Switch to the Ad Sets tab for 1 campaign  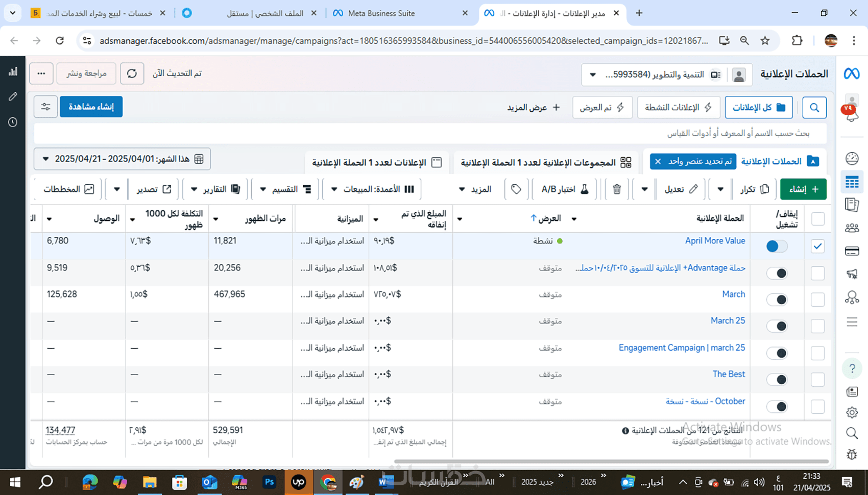coord(546,163)
